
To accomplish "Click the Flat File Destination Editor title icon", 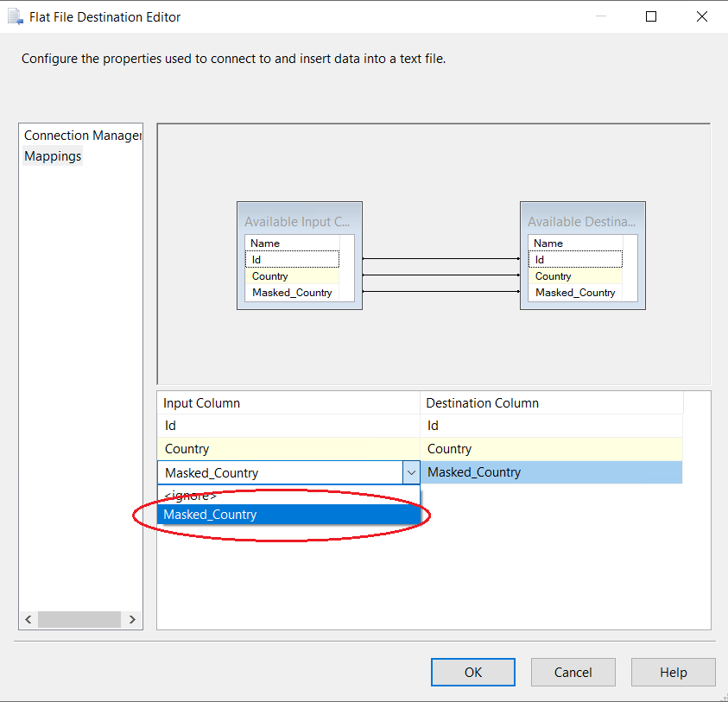I will coord(15,16).
